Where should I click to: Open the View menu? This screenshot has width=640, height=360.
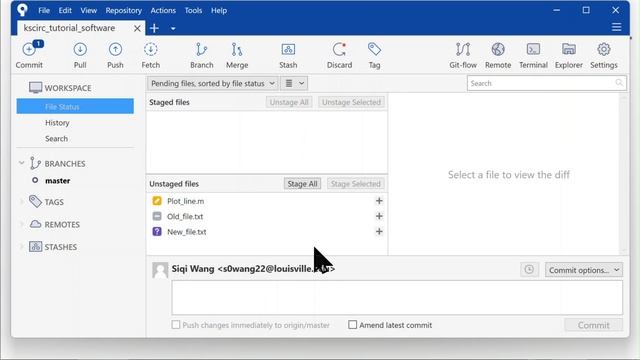(x=88, y=11)
